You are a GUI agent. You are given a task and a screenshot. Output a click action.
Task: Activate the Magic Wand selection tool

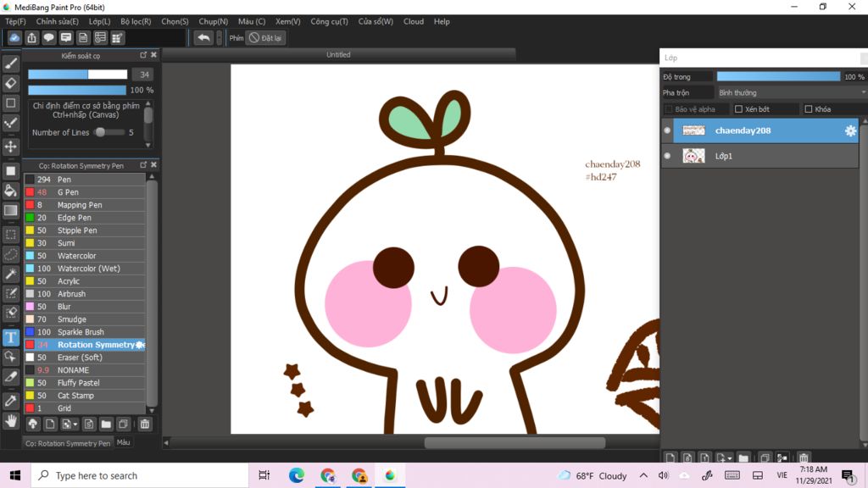tap(11, 274)
